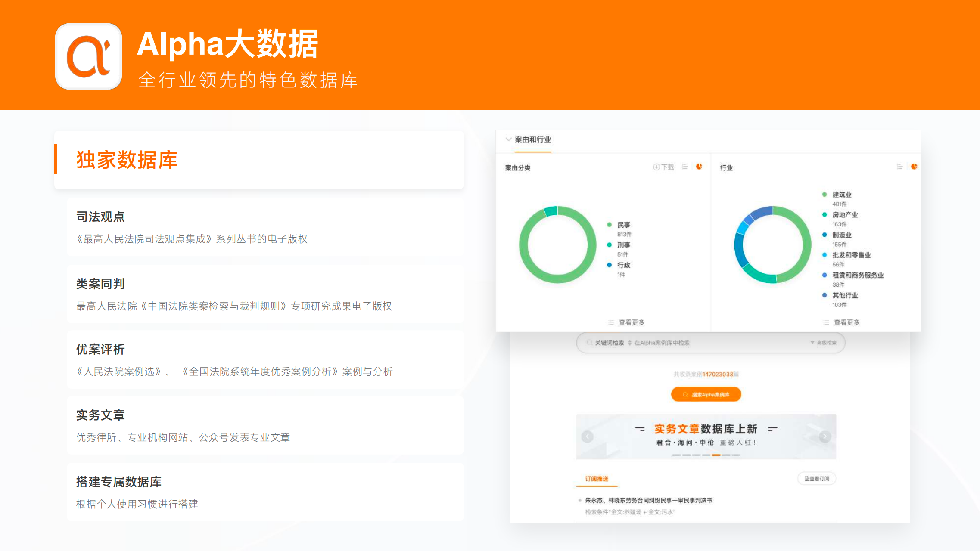Image resolution: width=980 pixels, height=551 pixels.
Task: Click 检索条件 养殖场 污水 condition text
Action: [630, 512]
